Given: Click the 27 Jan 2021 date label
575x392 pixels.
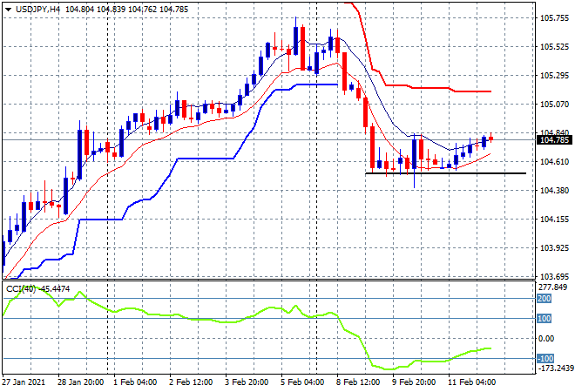Looking at the screenshot, I should pos(24,382).
